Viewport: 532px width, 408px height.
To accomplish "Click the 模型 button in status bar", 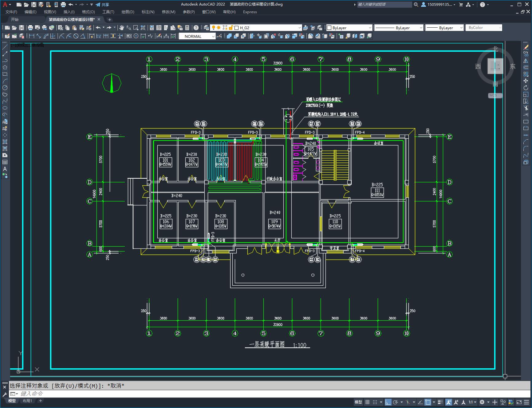I will (x=358, y=402).
